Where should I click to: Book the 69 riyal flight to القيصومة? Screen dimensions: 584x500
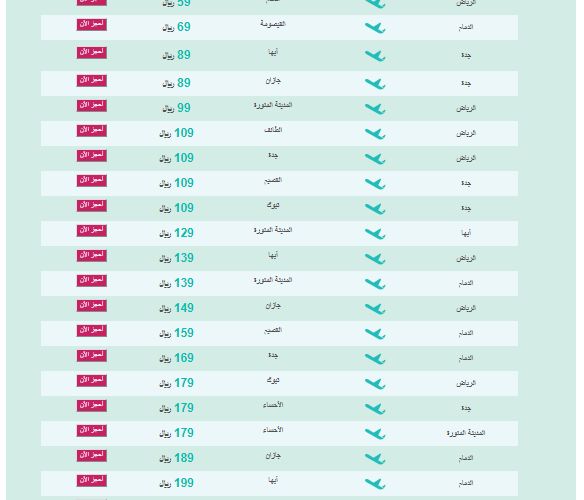pyautogui.click(x=92, y=25)
